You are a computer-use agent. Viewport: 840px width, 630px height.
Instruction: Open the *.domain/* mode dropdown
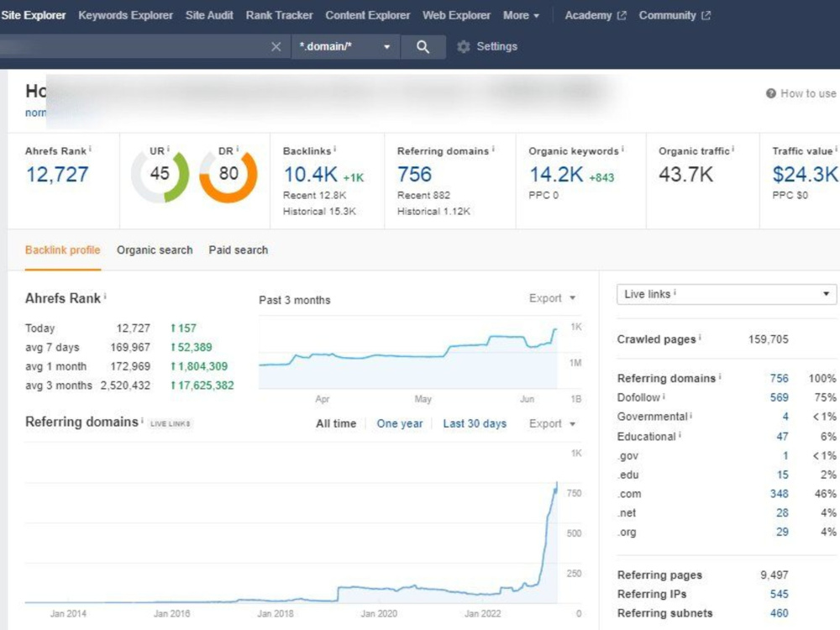(345, 46)
